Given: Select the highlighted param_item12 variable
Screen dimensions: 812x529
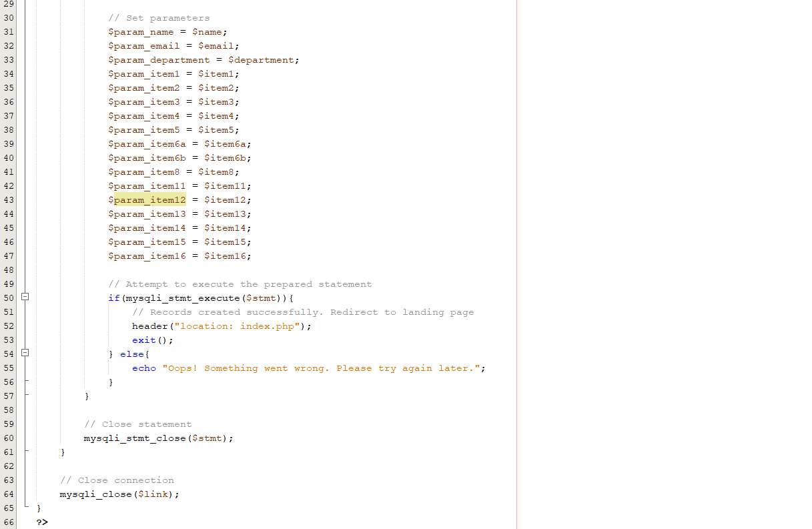Looking at the screenshot, I should pos(149,199).
